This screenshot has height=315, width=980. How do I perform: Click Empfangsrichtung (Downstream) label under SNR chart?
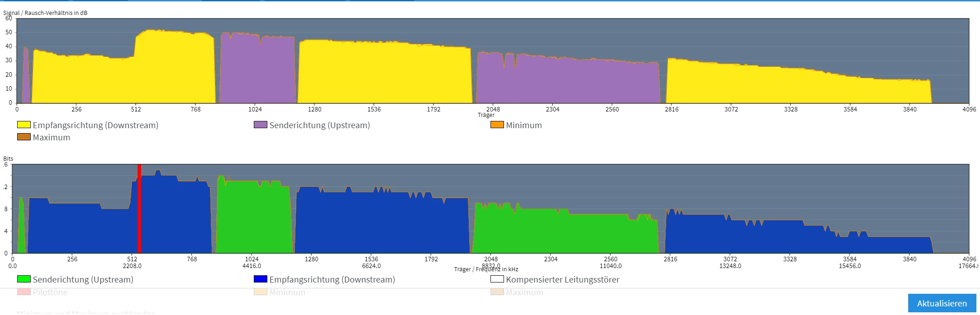coord(96,125)
